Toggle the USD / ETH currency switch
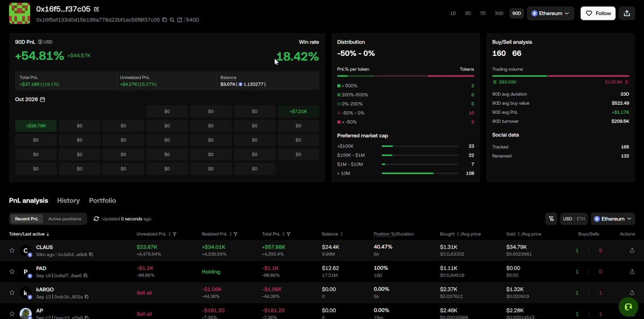 (574, 219)
